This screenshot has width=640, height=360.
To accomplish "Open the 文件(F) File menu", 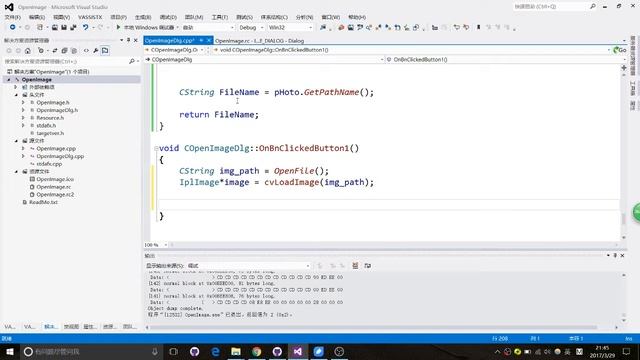I will [12, 17].
